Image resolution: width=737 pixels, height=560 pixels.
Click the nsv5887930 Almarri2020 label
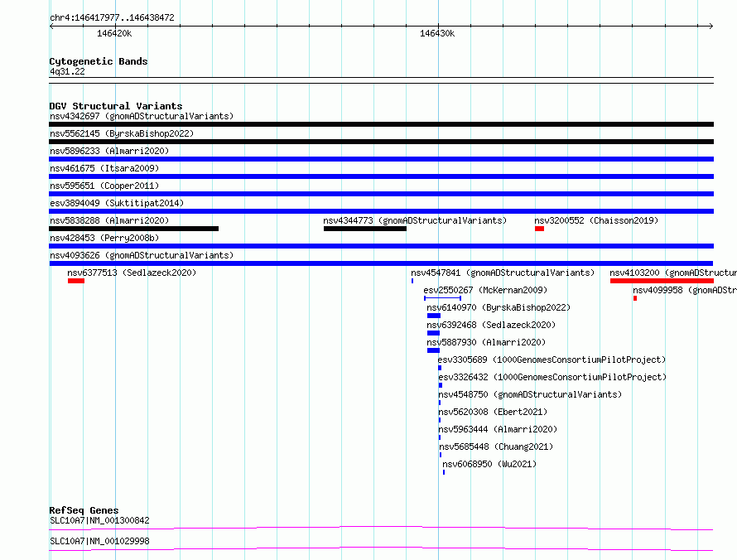click(x=486, y=342)
